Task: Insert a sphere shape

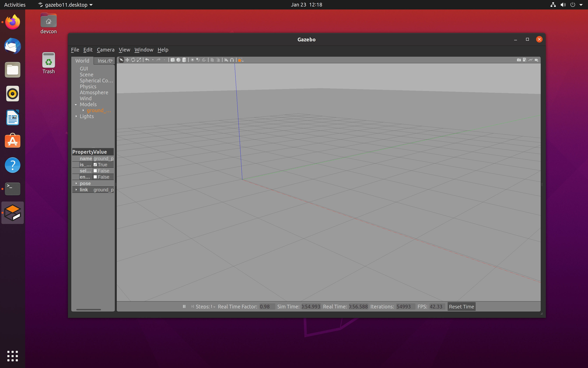Action: click(x=178, y=60)
